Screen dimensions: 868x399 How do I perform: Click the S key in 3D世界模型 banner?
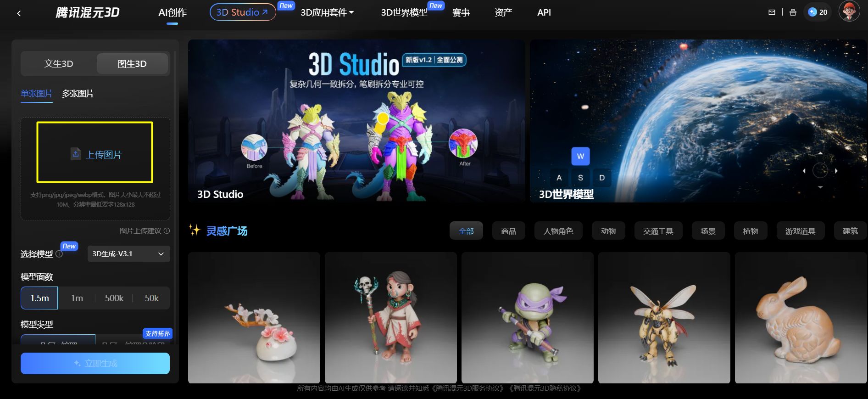pyautogui.click(x=580, y=178)
